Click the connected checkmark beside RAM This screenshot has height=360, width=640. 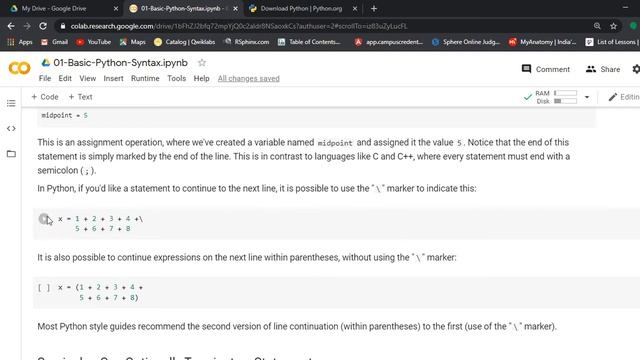coord(528,97)
